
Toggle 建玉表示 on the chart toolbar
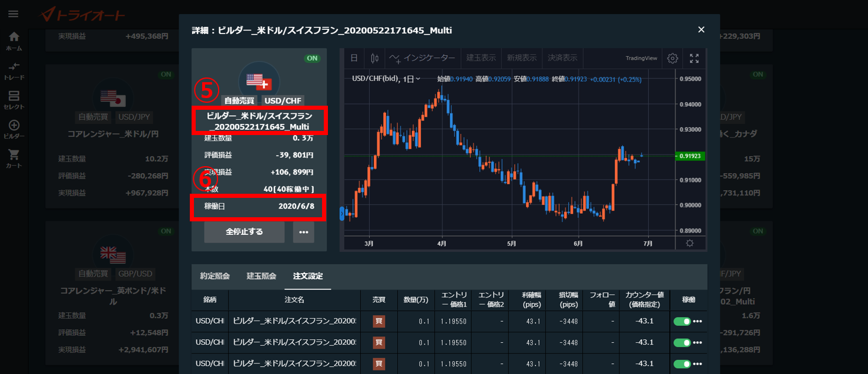[481, 58]
